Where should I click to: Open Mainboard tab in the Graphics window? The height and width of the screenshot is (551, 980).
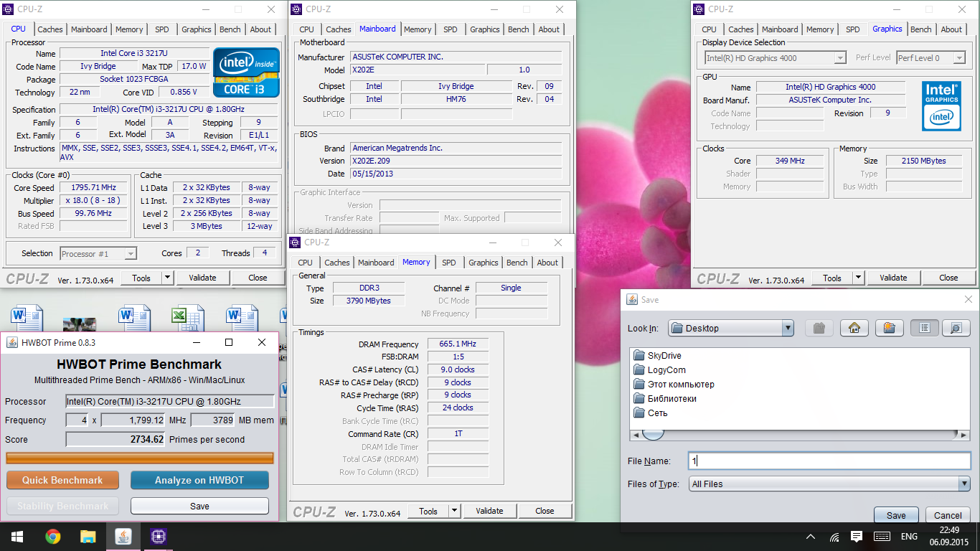(780, 29)
